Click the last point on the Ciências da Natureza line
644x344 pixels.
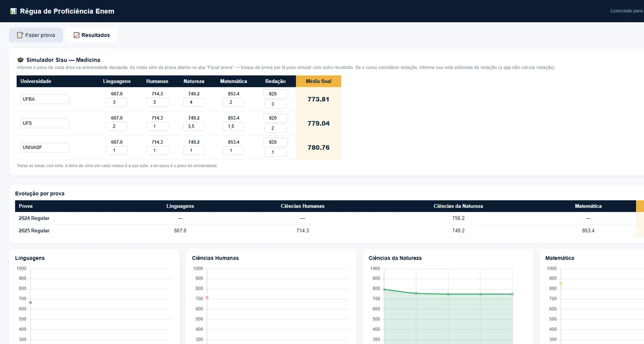[512, 294]
